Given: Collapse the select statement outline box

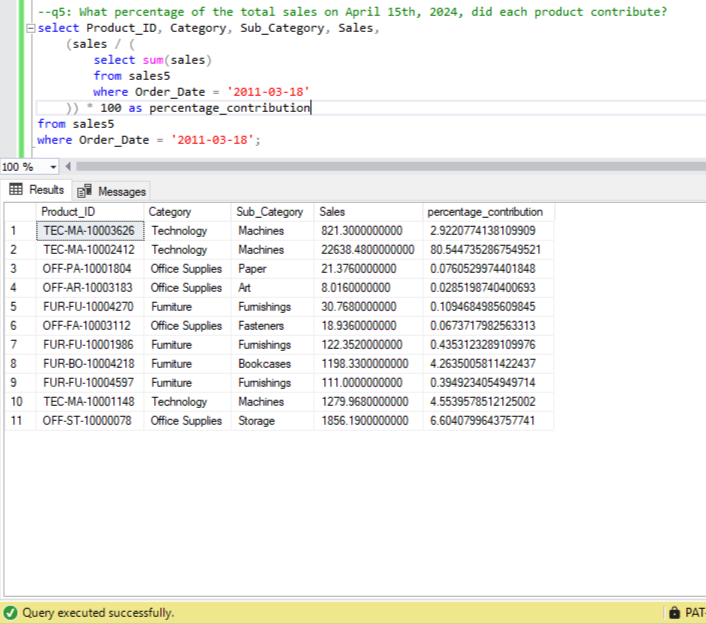Looking at the screenshot, I should point(31,28).
